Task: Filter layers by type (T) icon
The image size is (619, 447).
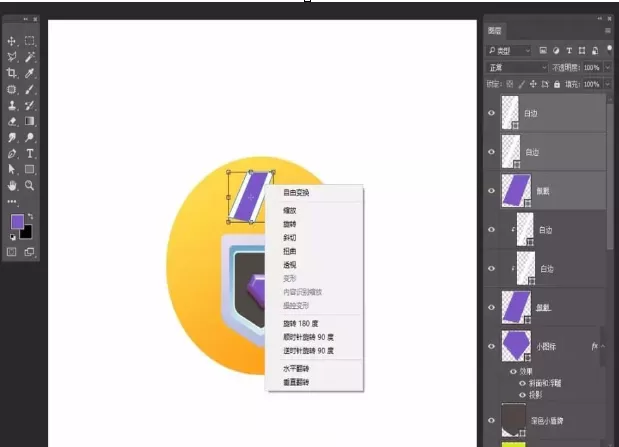Action: pos(569,51)
